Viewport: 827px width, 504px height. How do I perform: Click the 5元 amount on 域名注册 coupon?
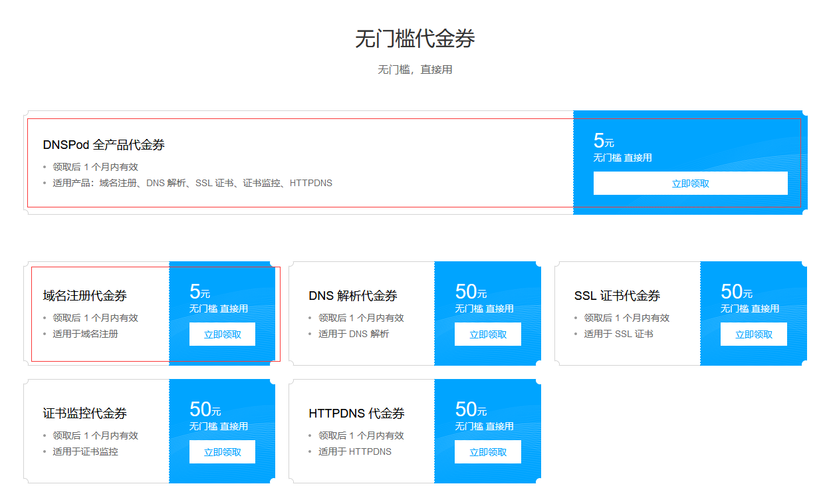[x=199, y=292]
